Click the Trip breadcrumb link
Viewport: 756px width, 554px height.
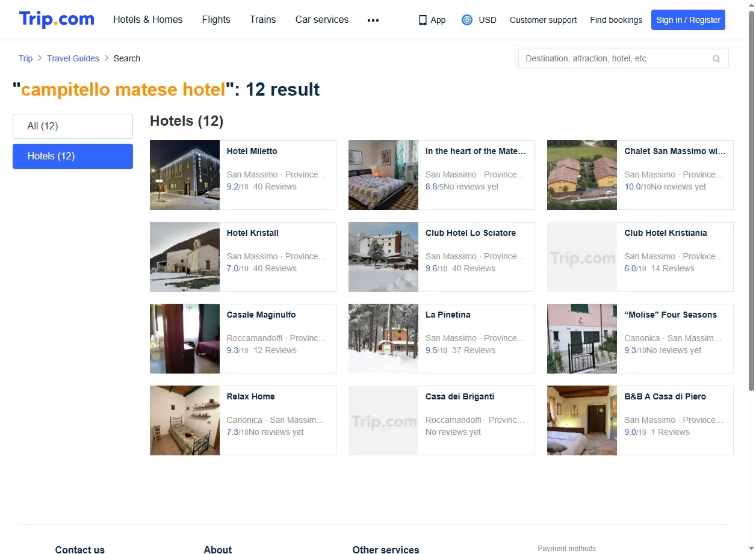pyautogui.click(x=25, y=58)
